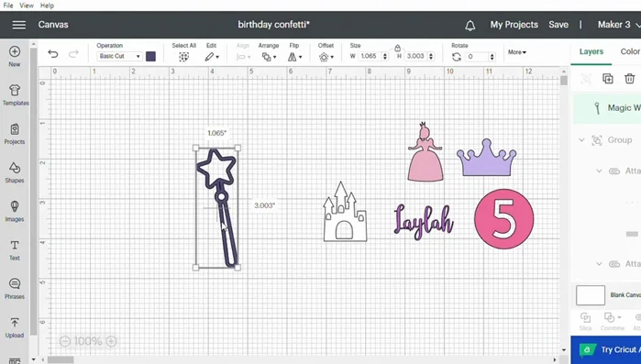
Task: Click the Upload icon
Action: [15, 323]
